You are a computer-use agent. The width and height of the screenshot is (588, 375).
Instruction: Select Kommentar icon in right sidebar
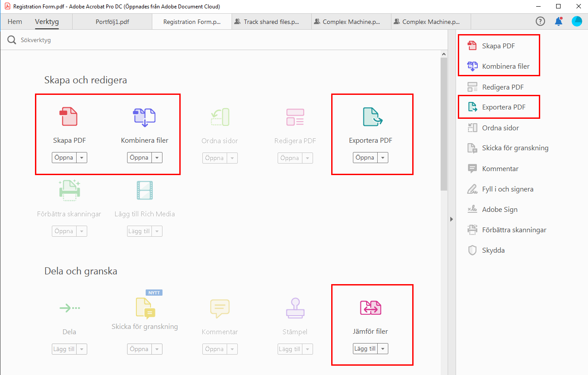pyautogui.click(x=472, y=168)
